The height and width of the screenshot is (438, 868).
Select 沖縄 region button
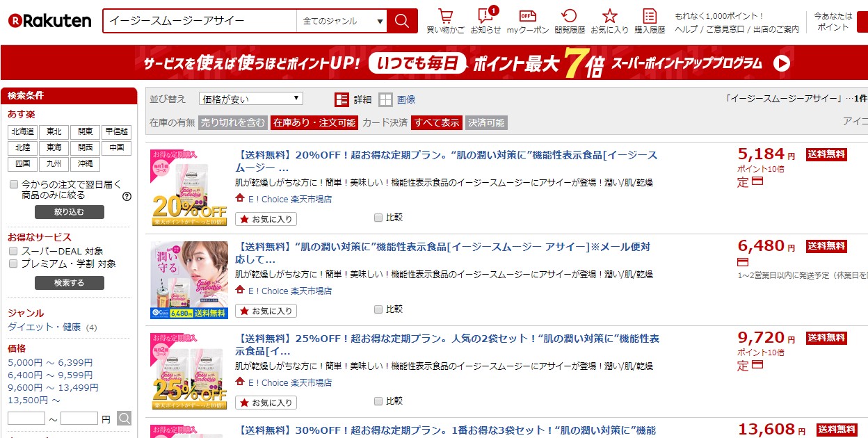click(85, 165)
